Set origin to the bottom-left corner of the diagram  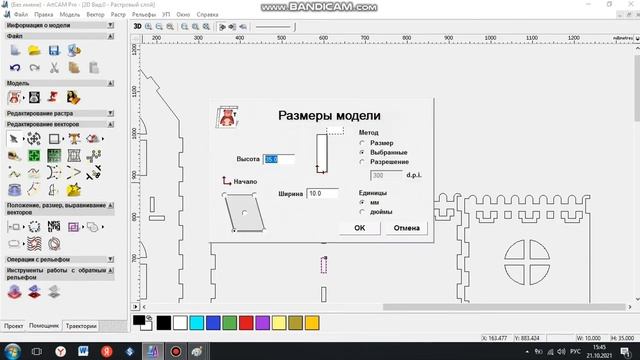pos(234,231)
